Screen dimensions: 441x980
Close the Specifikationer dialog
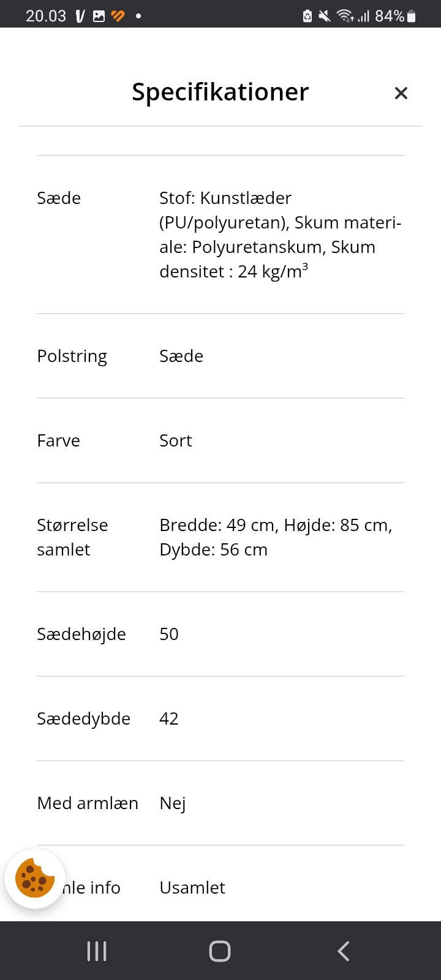point(401,93)
